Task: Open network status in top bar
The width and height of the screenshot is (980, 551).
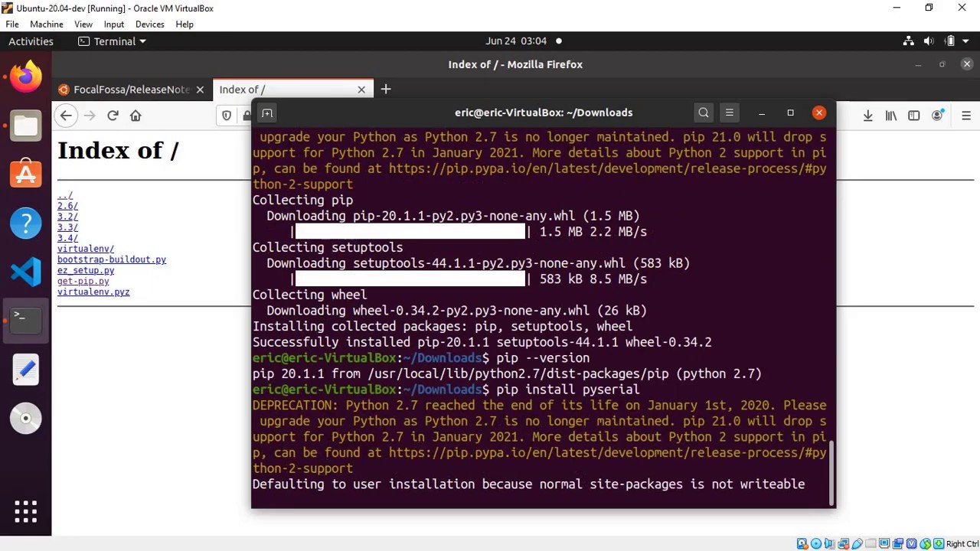Action: point(908,41)
